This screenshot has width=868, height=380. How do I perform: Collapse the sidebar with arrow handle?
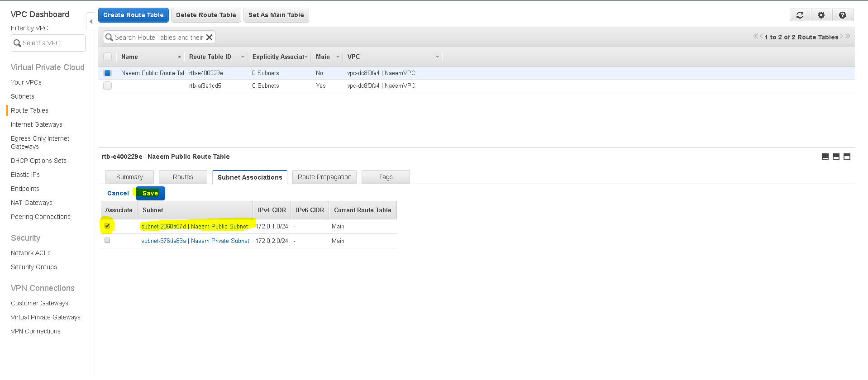[x=91, y=21]
